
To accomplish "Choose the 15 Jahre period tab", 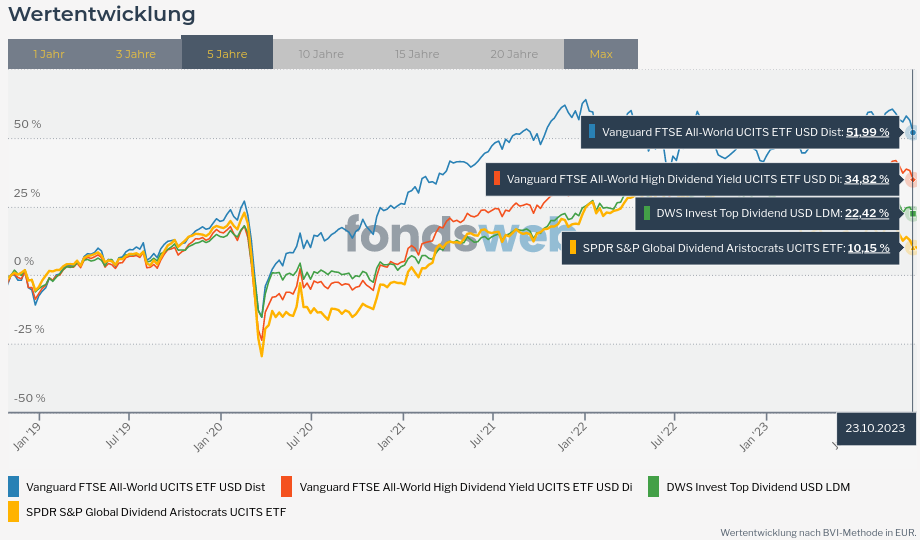I will pyautogui.click(x=417, y=54).
